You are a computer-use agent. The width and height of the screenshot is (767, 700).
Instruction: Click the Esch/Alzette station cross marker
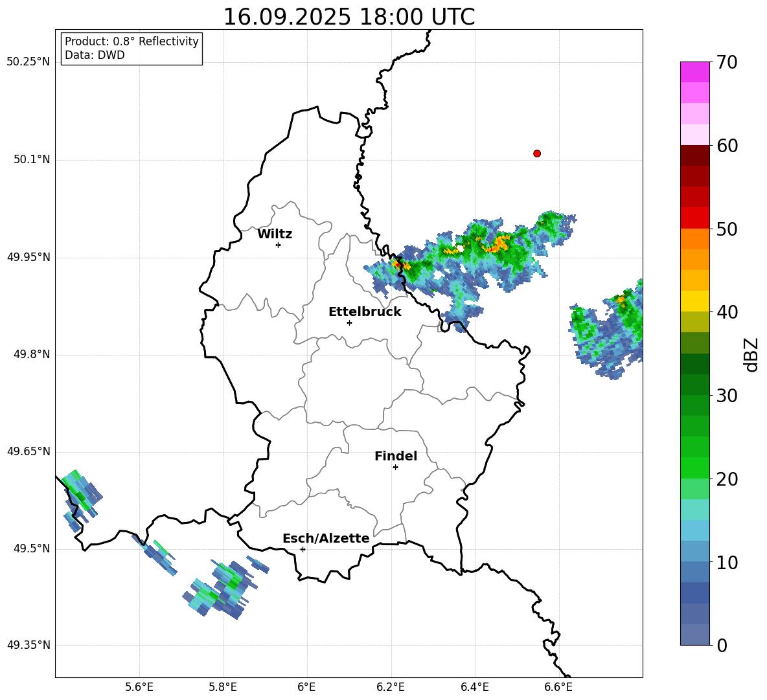pos(303,549)
